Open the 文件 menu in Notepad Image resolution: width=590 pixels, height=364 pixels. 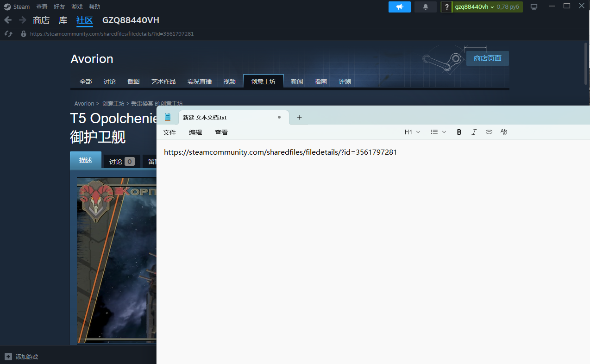click(x=169, y=132)
